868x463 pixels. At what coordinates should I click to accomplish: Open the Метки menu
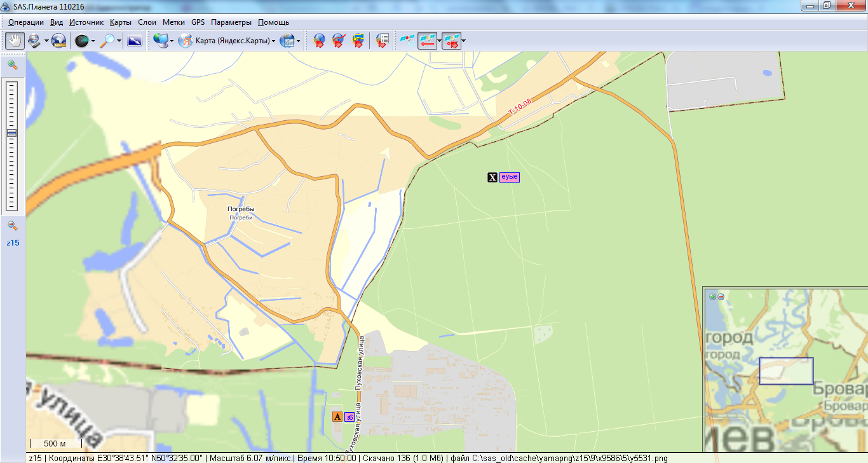pos(173,22)
